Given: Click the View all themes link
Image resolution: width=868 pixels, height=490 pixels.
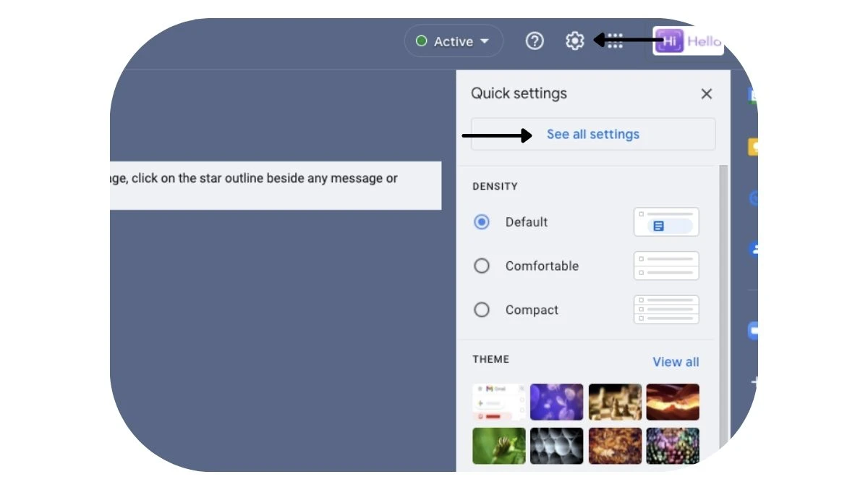Looking at the screenshot, I should coord(676,362).
